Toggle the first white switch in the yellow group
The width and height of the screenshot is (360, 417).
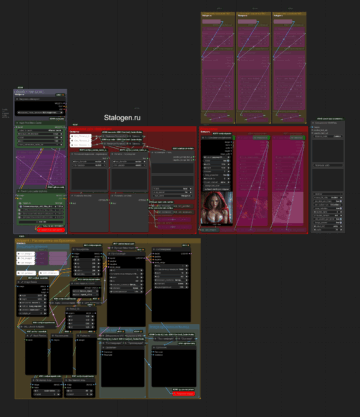click(x=26, y=254)
